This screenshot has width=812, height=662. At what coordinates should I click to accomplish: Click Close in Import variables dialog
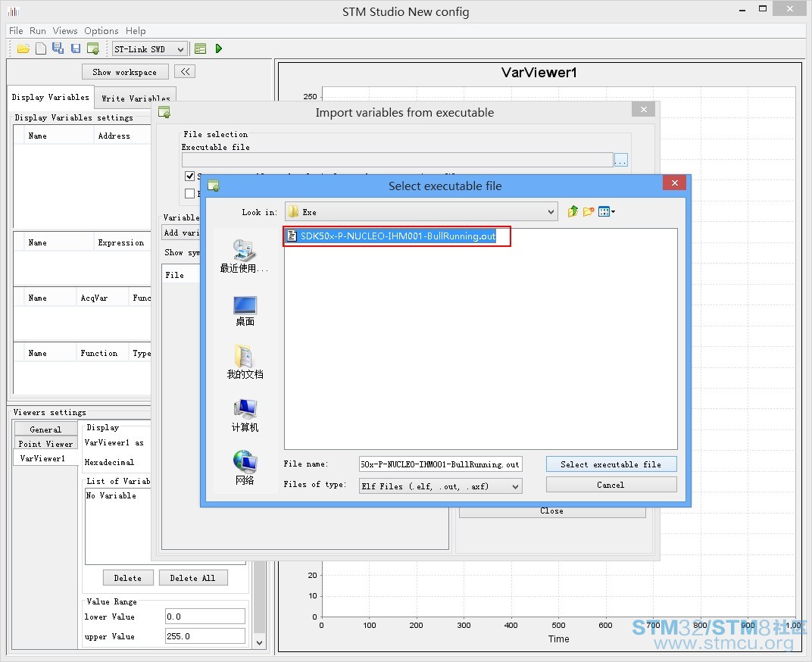pyautogui.click(x=552, y=512)
